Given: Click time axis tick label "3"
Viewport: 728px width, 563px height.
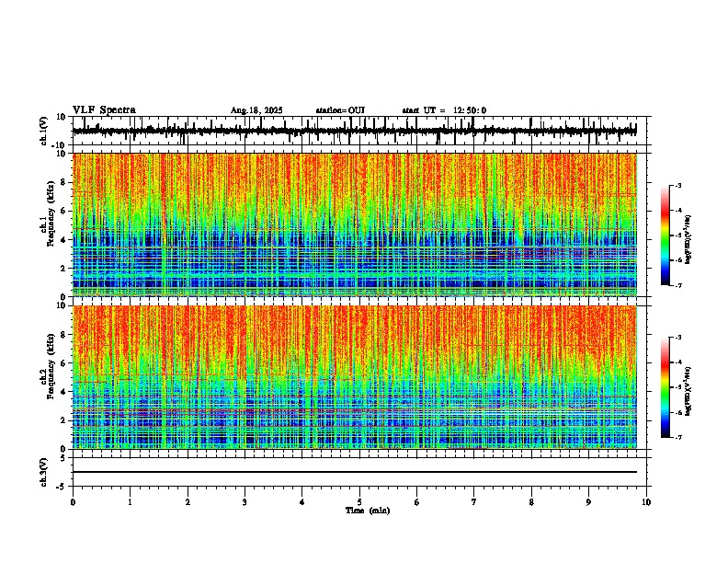Looking at the screenshot, I should tap(245, 502).
